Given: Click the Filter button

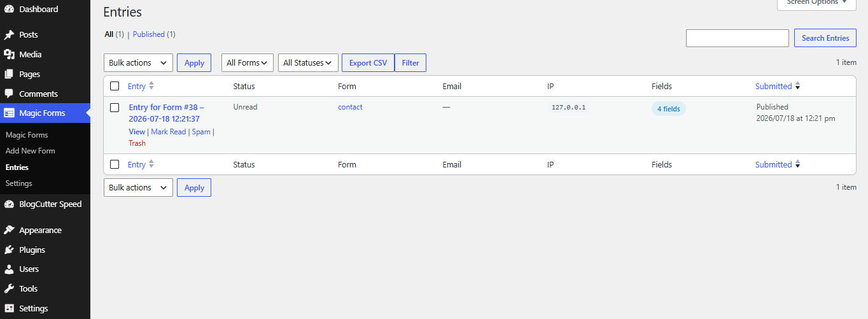Looking at the screenshot, I should point(410,62).
